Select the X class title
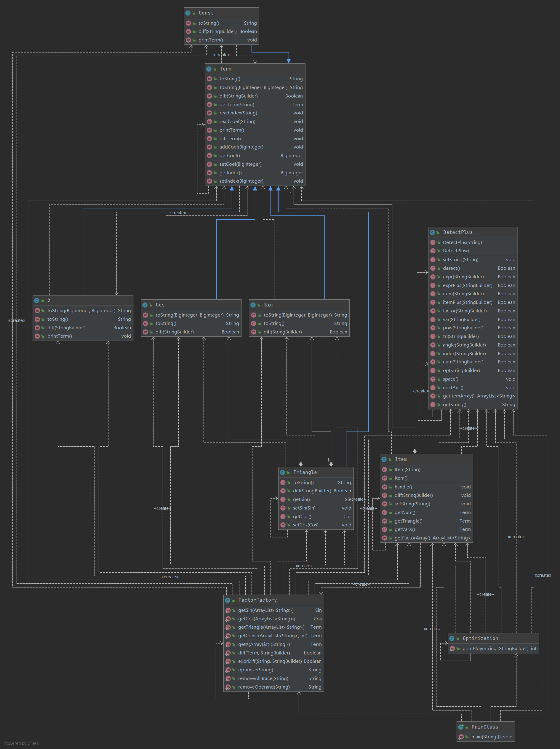The image size is (560, 749). point(49,300)
